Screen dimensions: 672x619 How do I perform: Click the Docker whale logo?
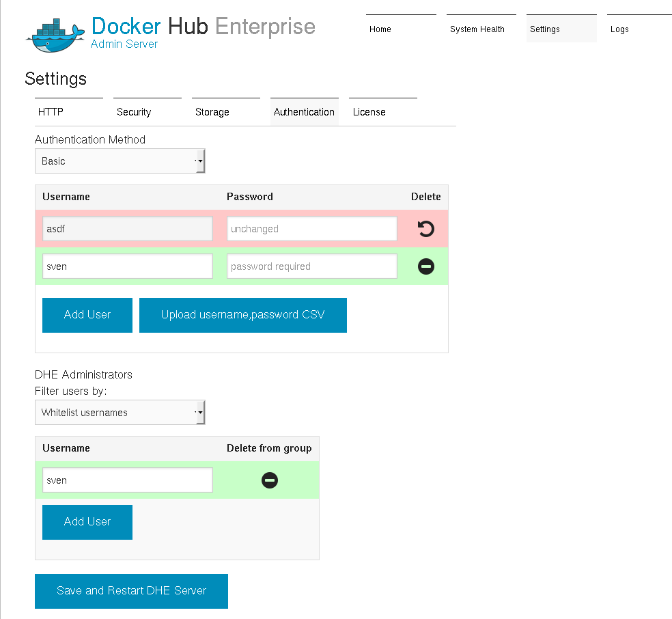(x=55, y=36)
